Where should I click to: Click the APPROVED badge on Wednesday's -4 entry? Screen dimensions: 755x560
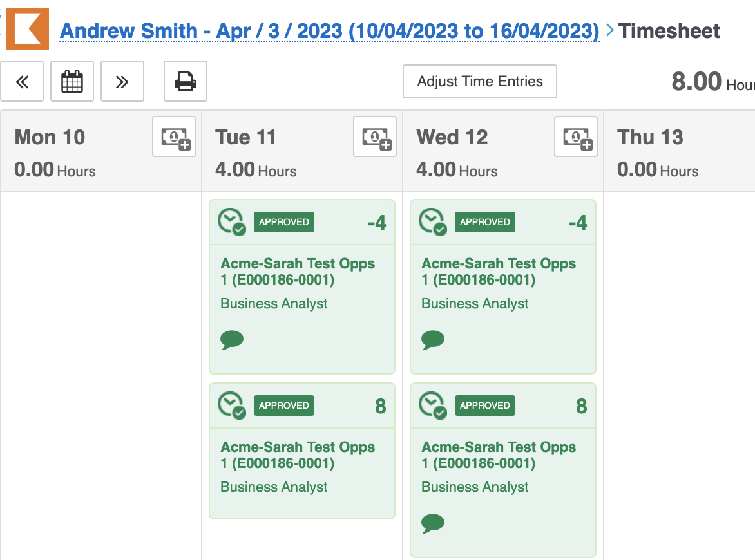pyautogui.click(x=485, y=222)
